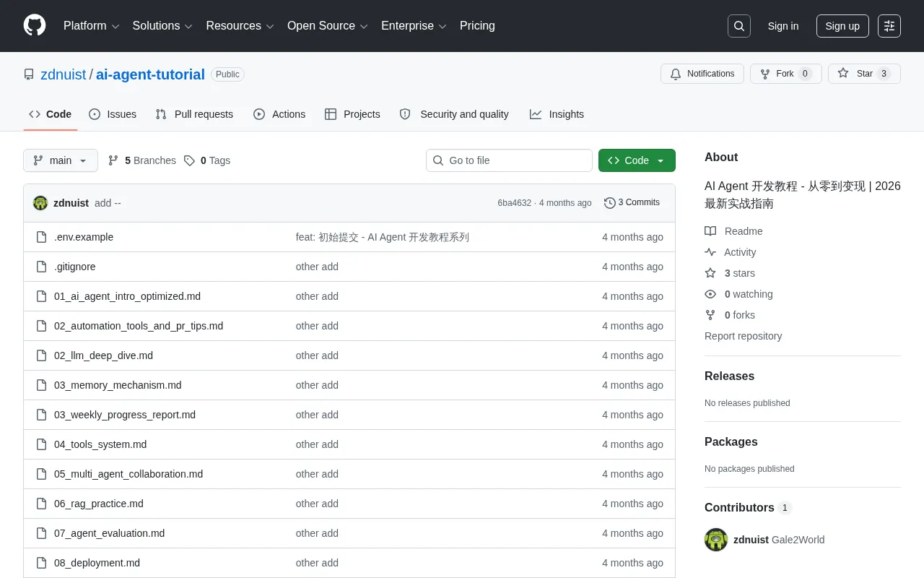
Task: Open the Projects tab
Action: pos(352,114)
